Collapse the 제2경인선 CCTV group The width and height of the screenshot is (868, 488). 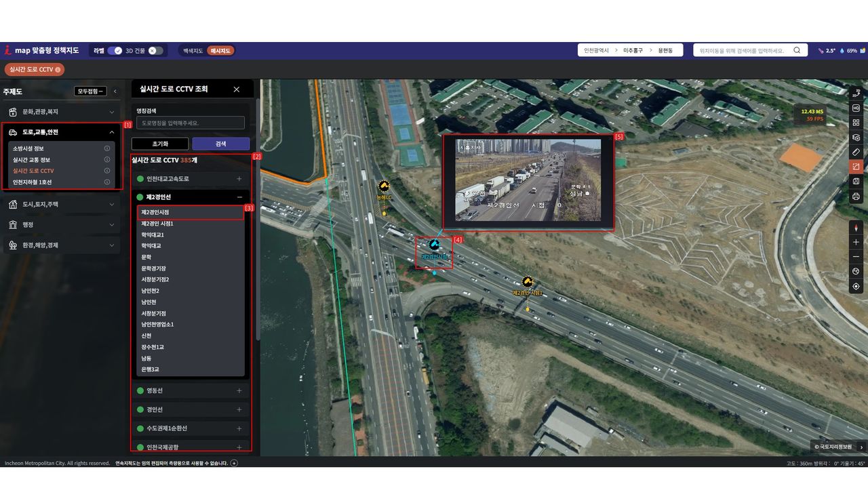(239, 197)
